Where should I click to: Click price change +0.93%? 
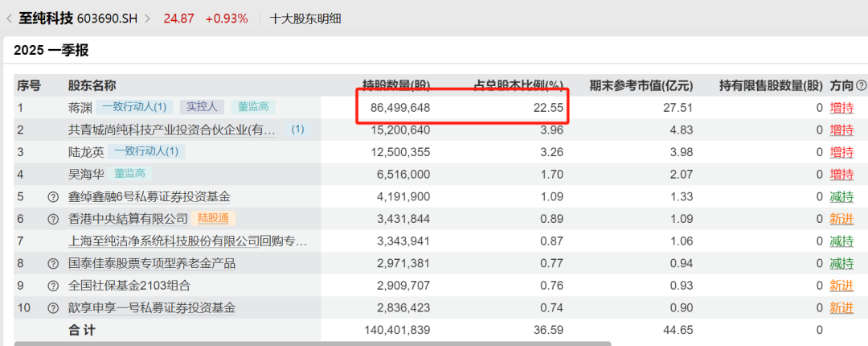(227, 19)
